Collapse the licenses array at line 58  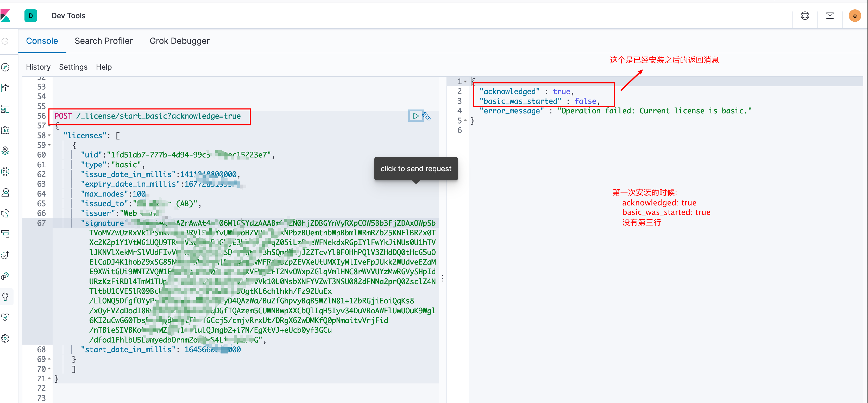pos(49,136)
